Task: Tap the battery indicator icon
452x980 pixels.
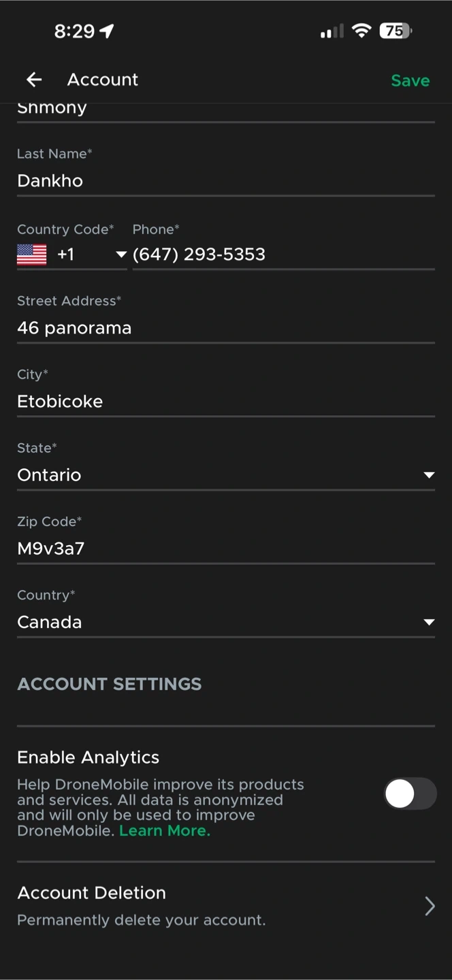Action: click(395, 31)
